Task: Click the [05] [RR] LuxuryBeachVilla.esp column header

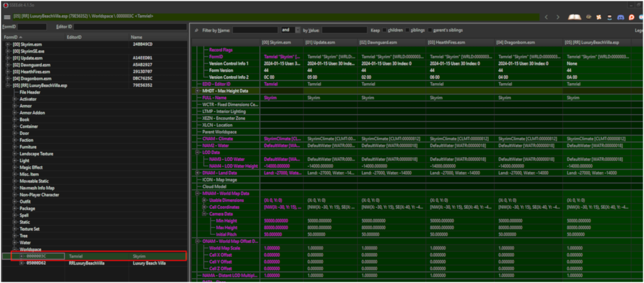Action: click(597, 42)
